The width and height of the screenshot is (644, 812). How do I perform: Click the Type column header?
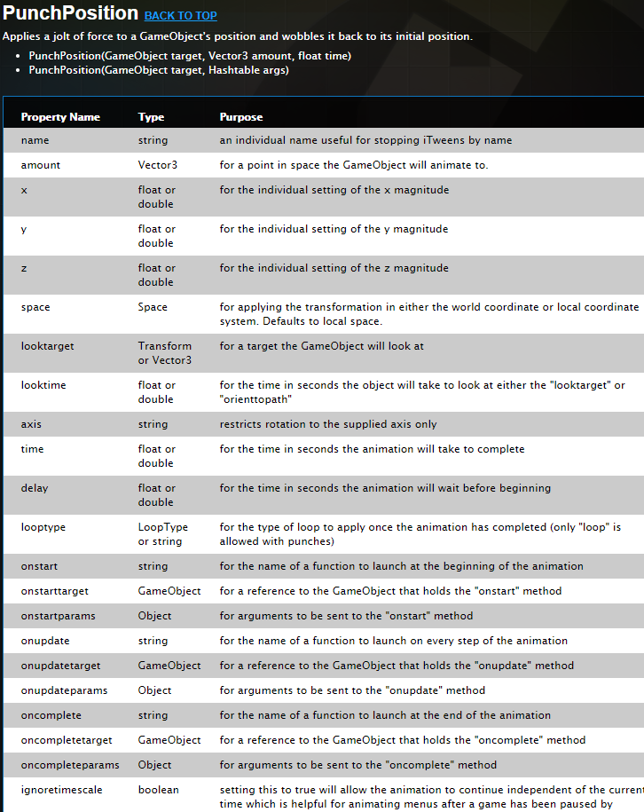click(x=151, y=117)
